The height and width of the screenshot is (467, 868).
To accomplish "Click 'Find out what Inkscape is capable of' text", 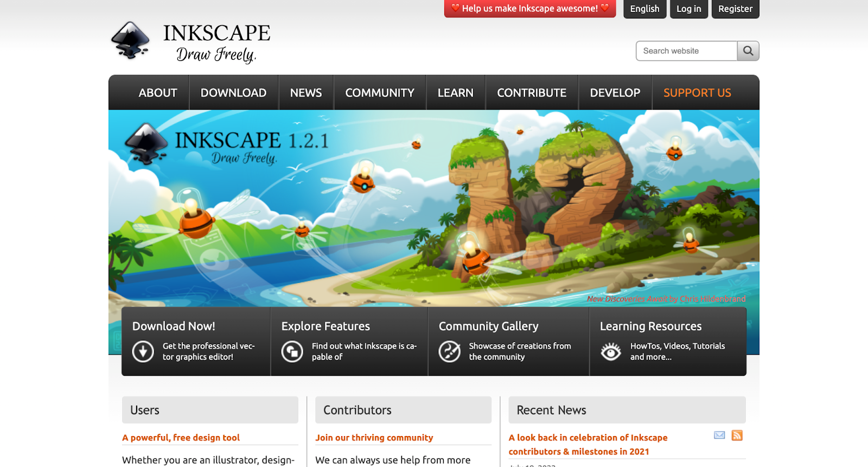I will [x=364, y=351].
